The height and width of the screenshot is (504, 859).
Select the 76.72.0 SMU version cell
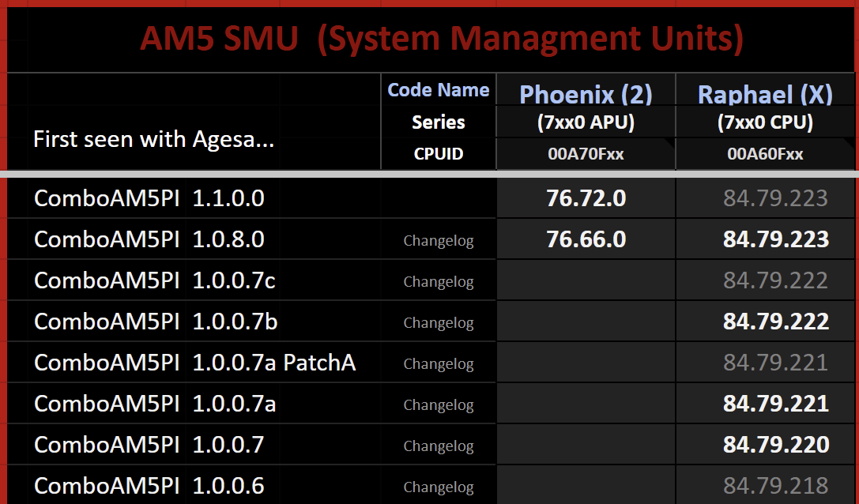(x=586, y=198)
